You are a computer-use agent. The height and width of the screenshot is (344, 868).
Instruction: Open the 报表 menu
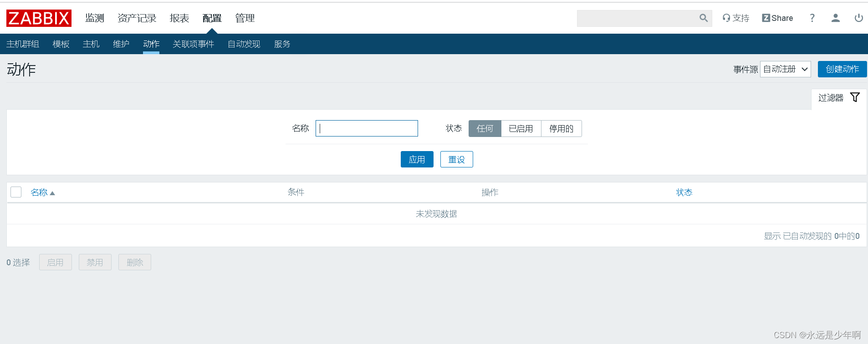pos(179,18)
